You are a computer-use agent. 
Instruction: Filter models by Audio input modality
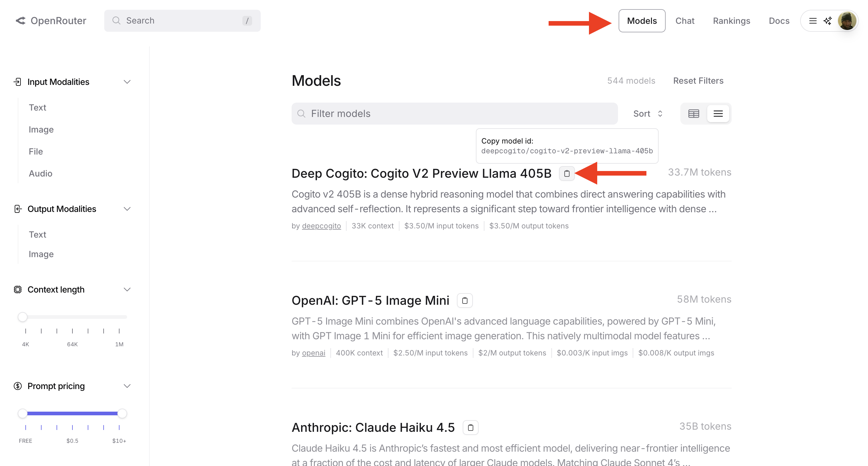click(40, 173)
